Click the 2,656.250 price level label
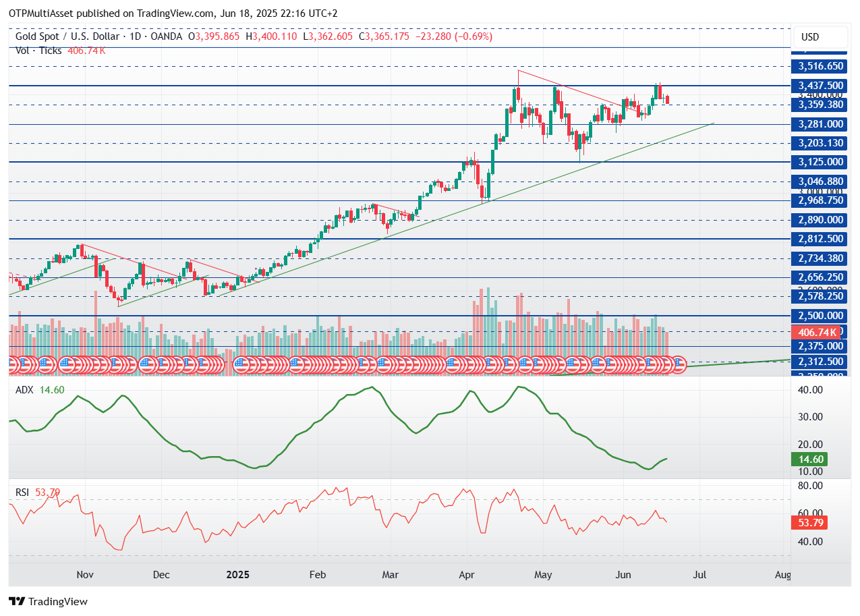 820,277
